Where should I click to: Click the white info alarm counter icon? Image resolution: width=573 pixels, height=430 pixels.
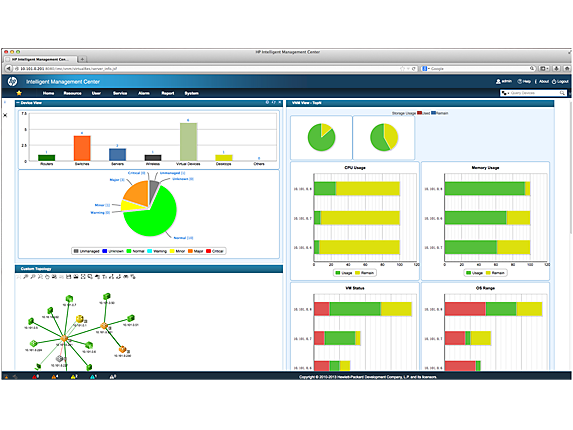click(x=112, y=376)
